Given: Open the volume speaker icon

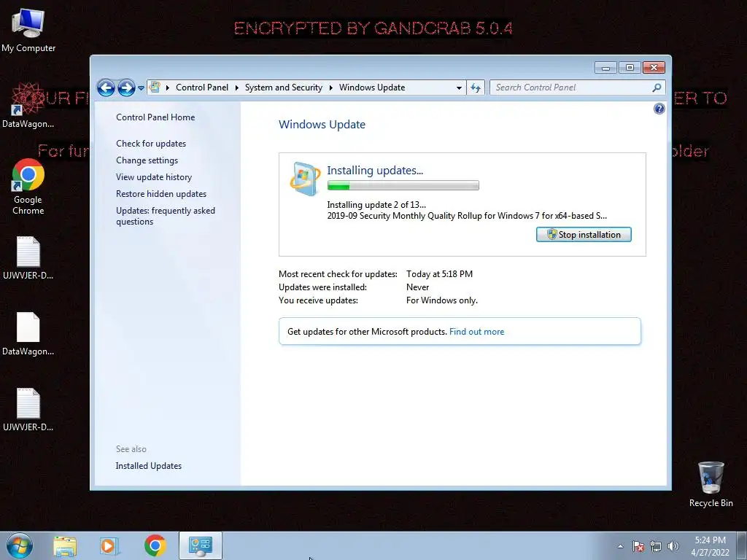Looking at the screenshot, I should [x=673, y=546].
